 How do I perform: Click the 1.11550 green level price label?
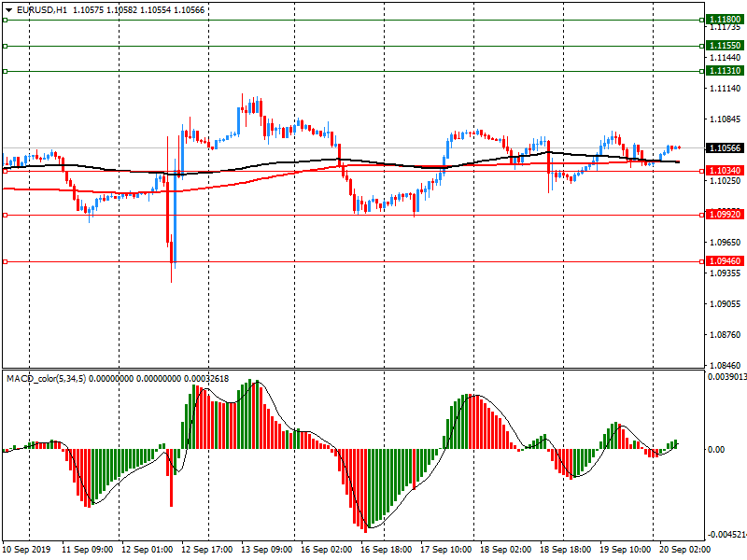click(x=725, y=46)
